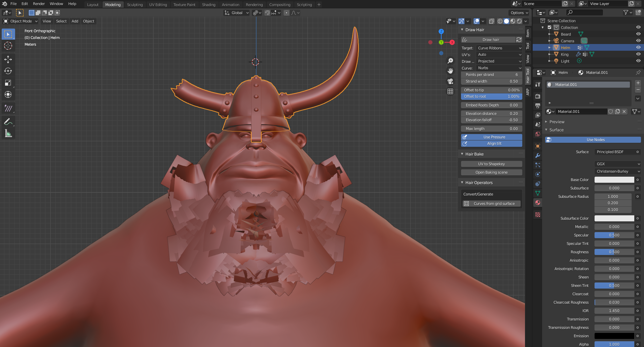The image size is (644, 347).
Task: Click the Draw hair button
Action: click(x=488, y=40)
